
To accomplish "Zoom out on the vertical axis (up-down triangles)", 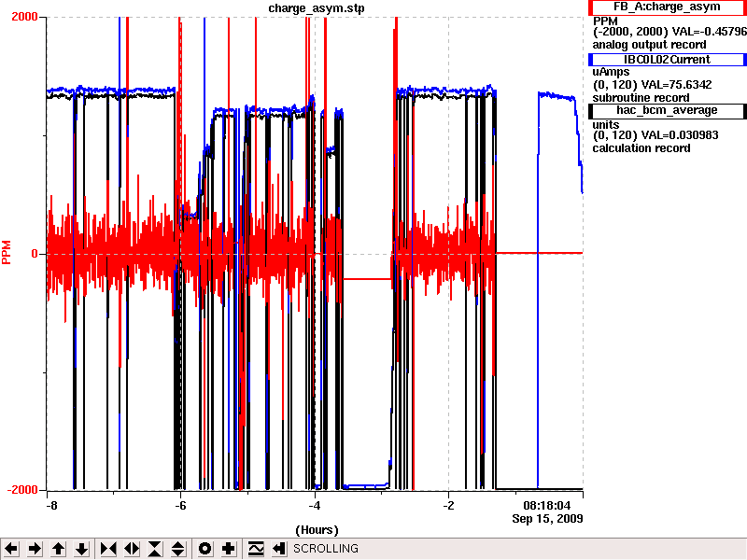I will 178,549.
